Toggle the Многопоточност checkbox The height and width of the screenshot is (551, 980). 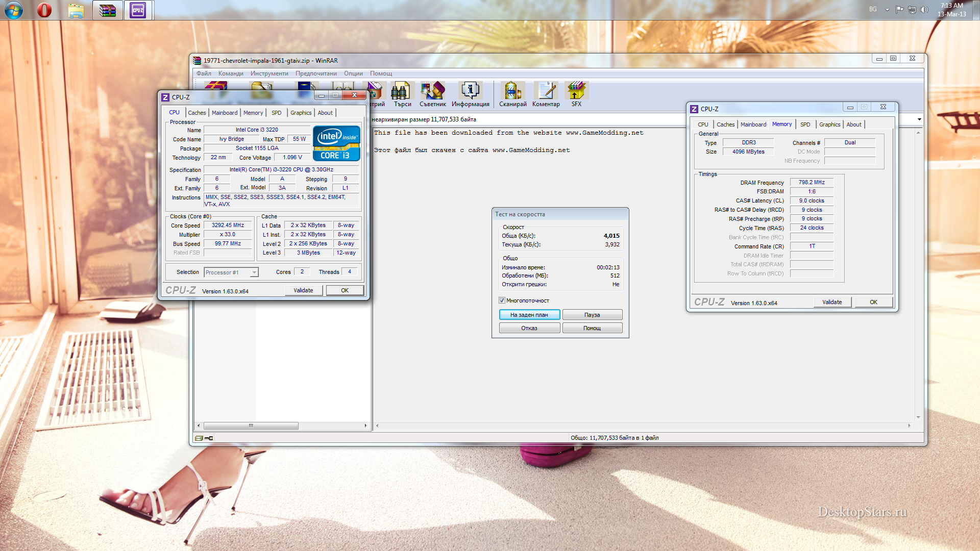pyautogui.click(x=502, y=300)
